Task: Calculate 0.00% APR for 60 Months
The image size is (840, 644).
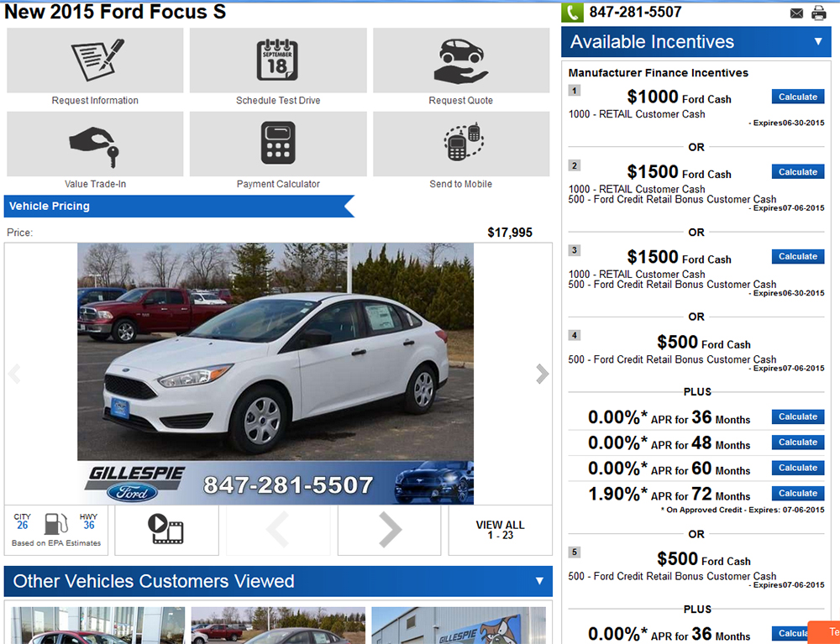Action: pyautogui.click(x=798, y=468)
